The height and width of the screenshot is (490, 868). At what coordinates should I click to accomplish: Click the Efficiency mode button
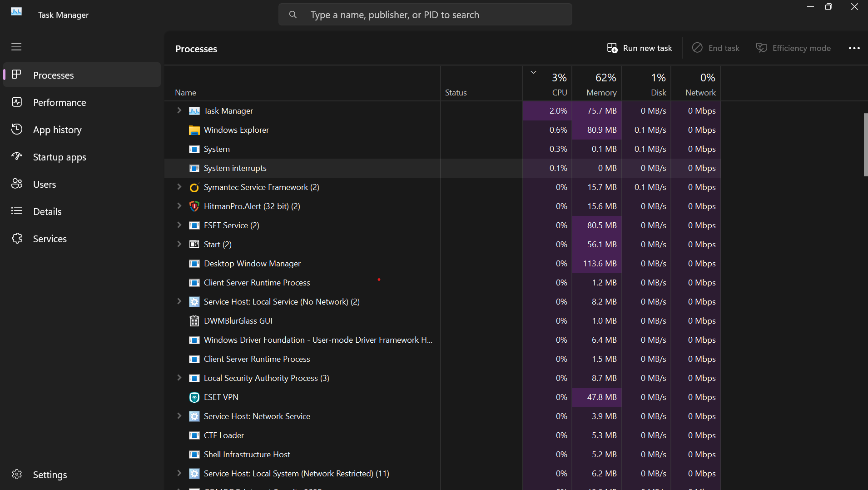pyautogui.click(x=794, y=48)
